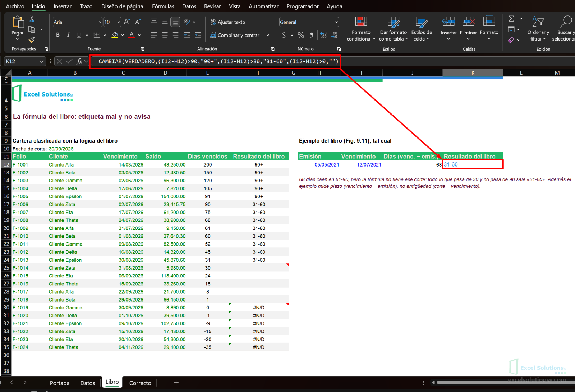Viewport: 575px width, 392px height.
Task: Click the Increase Indent icon
Action: pyautogui.click(x=198, y=35)
